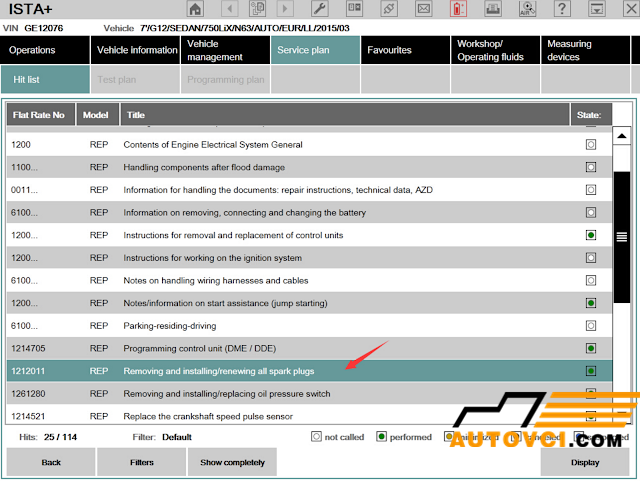Click flat rate number 1214705
The image size is (640, 481).
[x=28, y=348]
